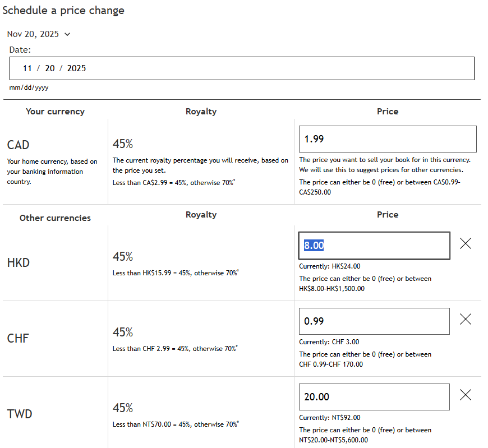
Task: Expand the Nov 20, 2025 date dropdown
Action: [x=39, y=34]
